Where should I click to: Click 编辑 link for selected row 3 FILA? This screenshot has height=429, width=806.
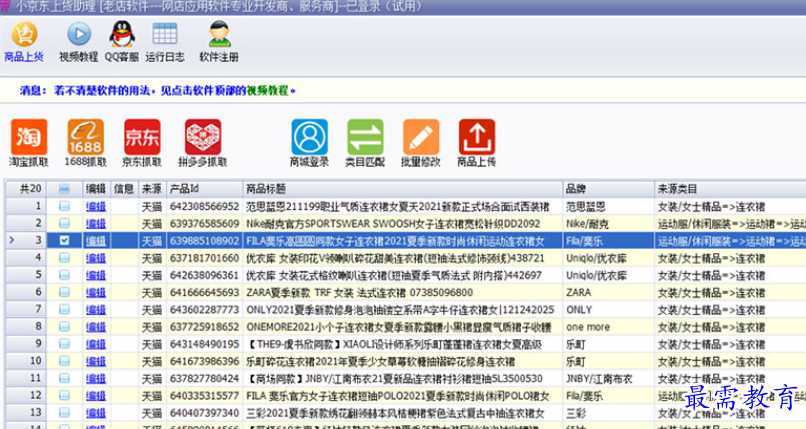click(x=96, y=241)
